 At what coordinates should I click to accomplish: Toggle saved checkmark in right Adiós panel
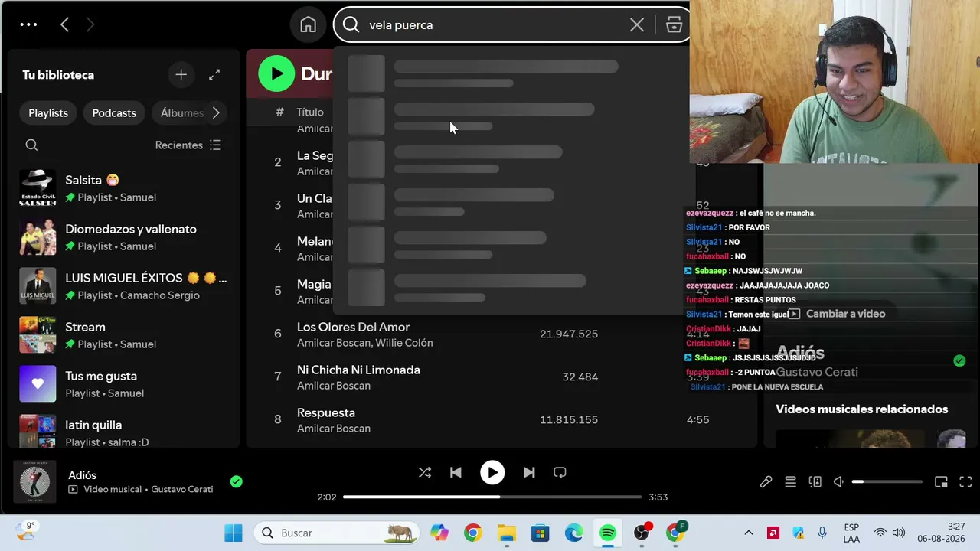959,360
